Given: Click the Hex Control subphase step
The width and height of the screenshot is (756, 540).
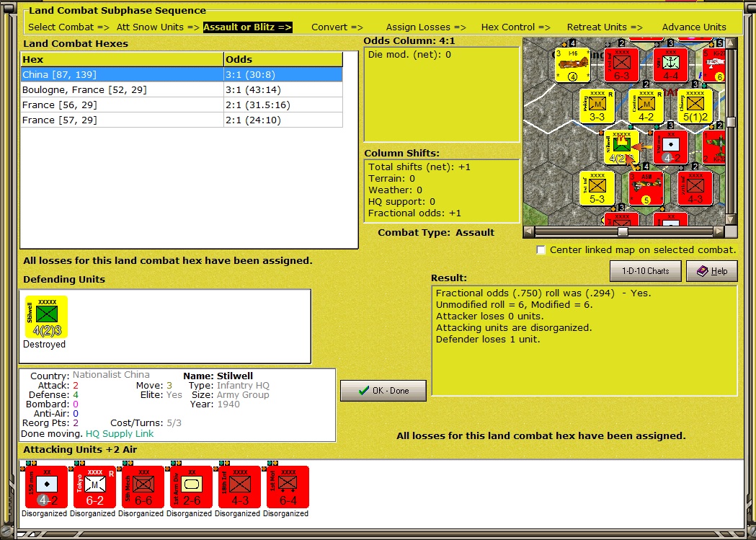Looking at the screenshot, I should pyautogui.click(x=515, y=27).
